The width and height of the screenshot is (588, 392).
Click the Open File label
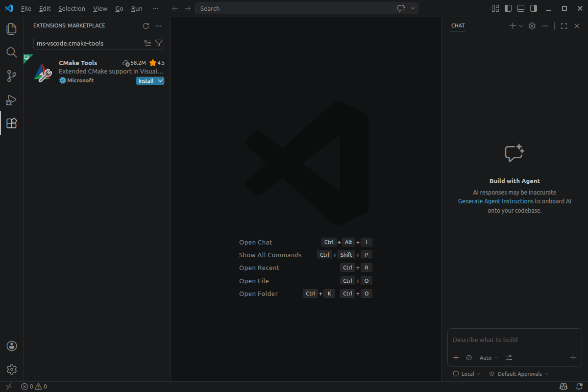(x=254, y=281)
